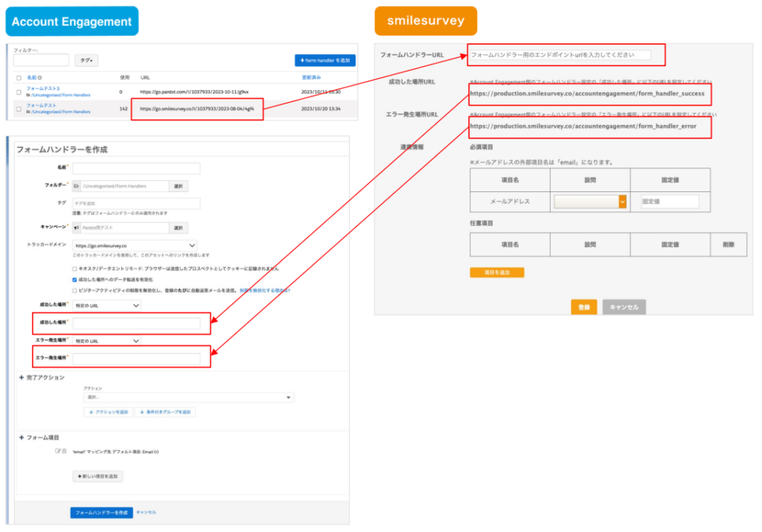This screenshot has width=762, height=532.
Task: Open the 制限を無効化する理由は? link
Action: click(x=265, y=290)
